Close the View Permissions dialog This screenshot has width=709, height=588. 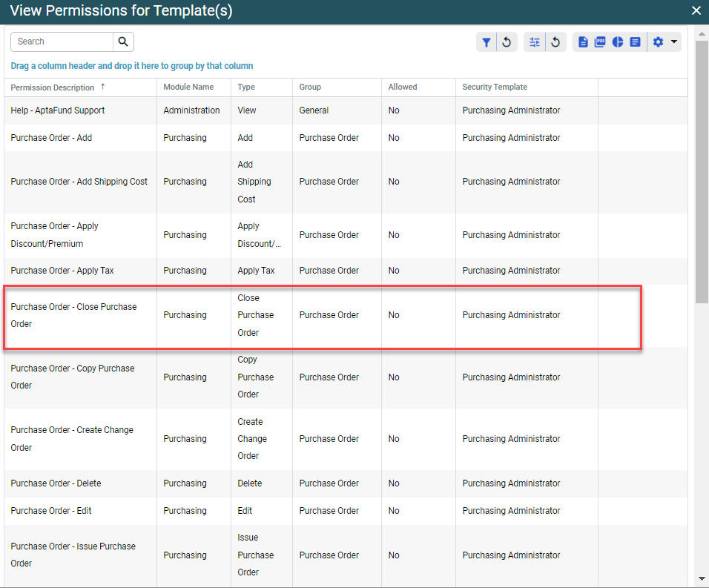[696, 10]
